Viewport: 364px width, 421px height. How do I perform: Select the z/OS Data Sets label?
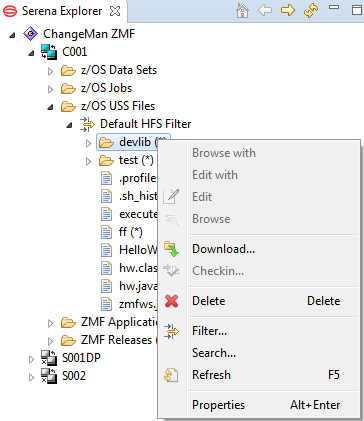119,70
